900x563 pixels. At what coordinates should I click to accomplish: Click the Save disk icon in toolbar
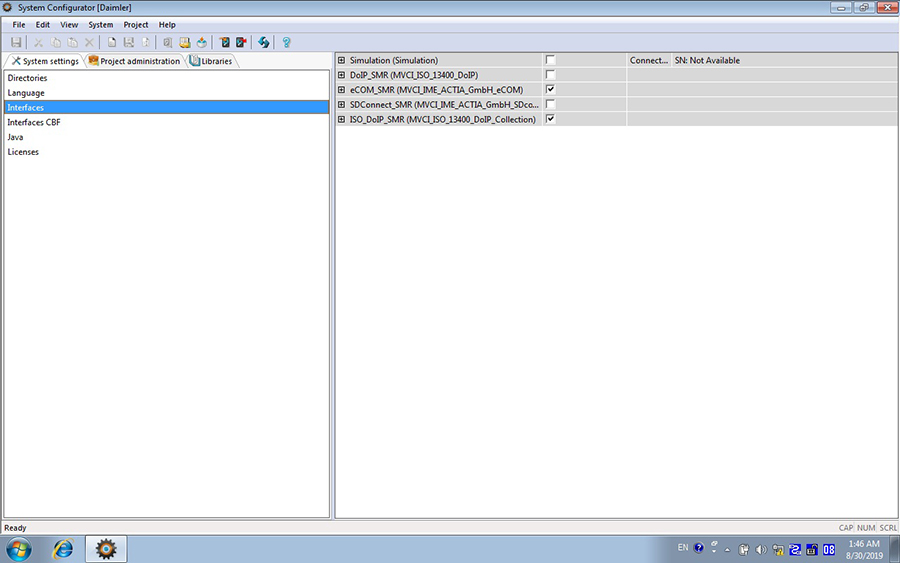16,42
